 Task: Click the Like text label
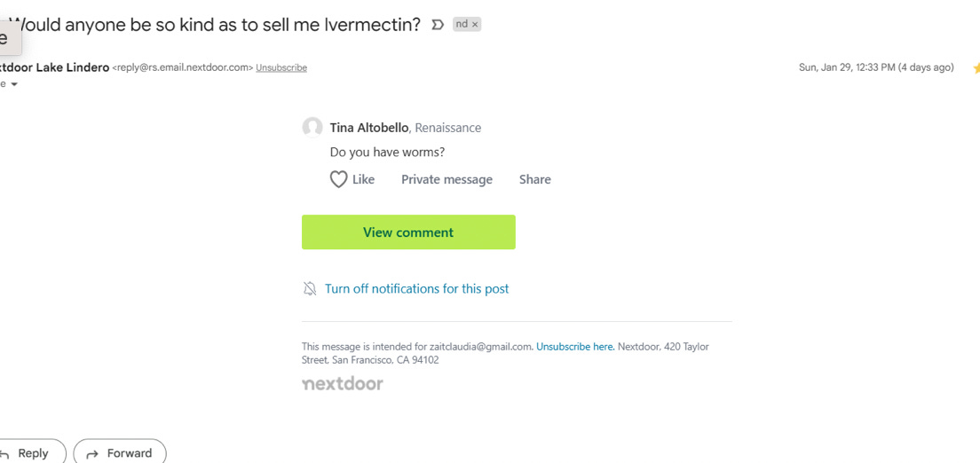[364, 180]
